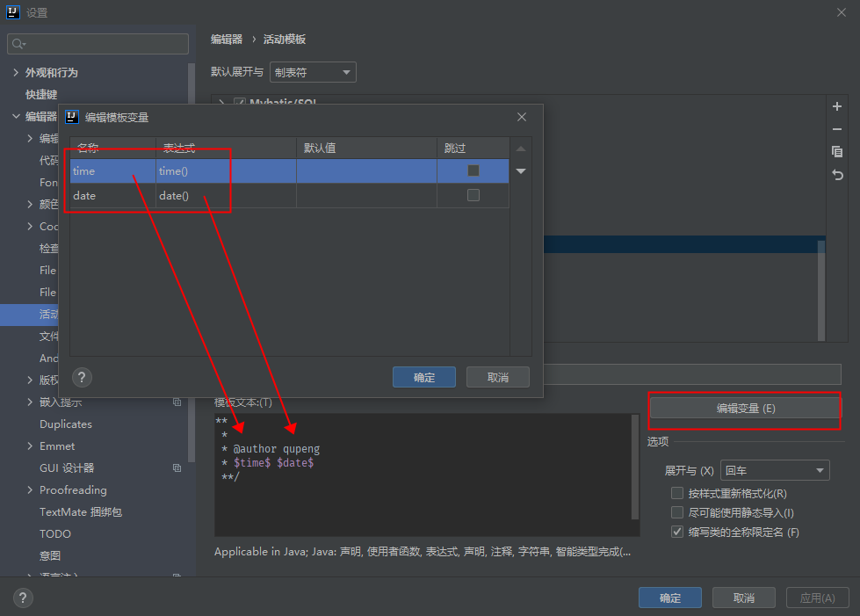Close the 编辑模板变量 dialog
This screenshot has width=860, height=616.
(x=522, y=117)
